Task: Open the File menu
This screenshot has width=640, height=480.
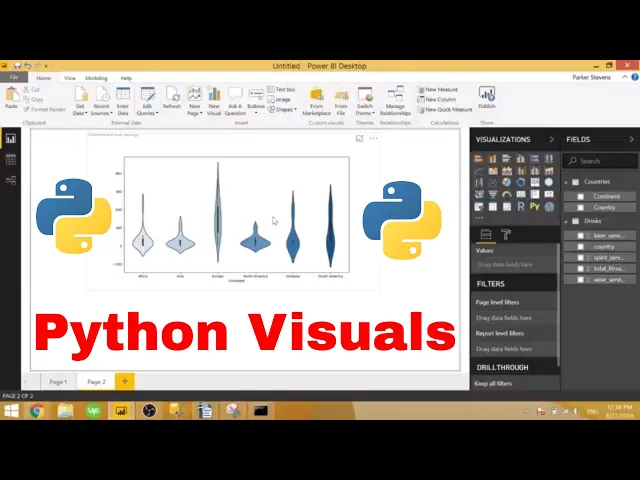Action: pos(14,77)
